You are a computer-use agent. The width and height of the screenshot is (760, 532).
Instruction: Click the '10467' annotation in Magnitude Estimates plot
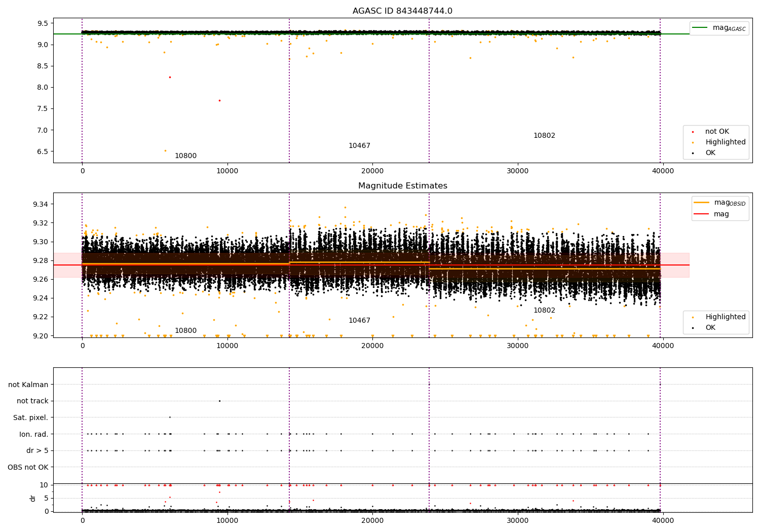[359, 321]
